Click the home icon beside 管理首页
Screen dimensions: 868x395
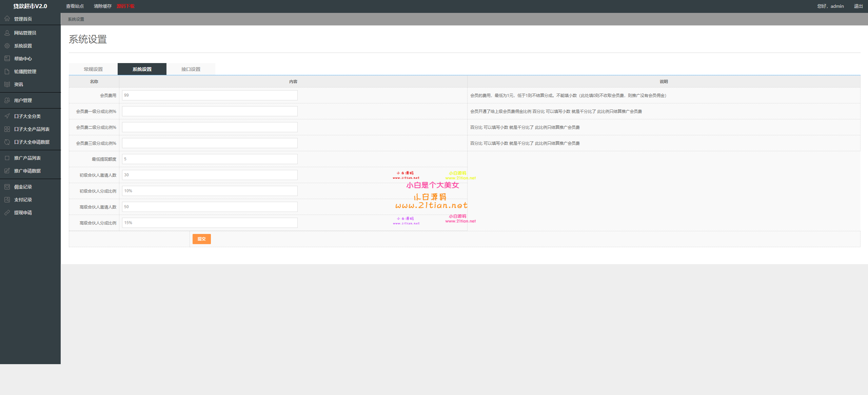(x=7, y=19)
